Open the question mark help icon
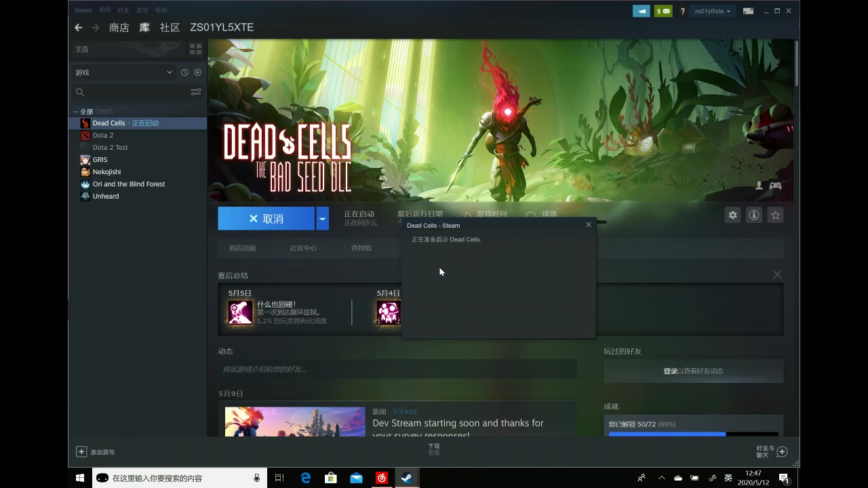The image size is (868, 488). [x=682, y=11]
